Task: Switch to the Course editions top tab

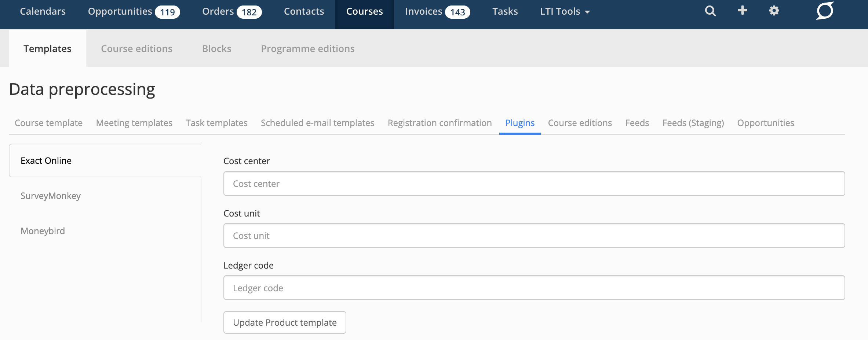Action: tap(136, 49)
